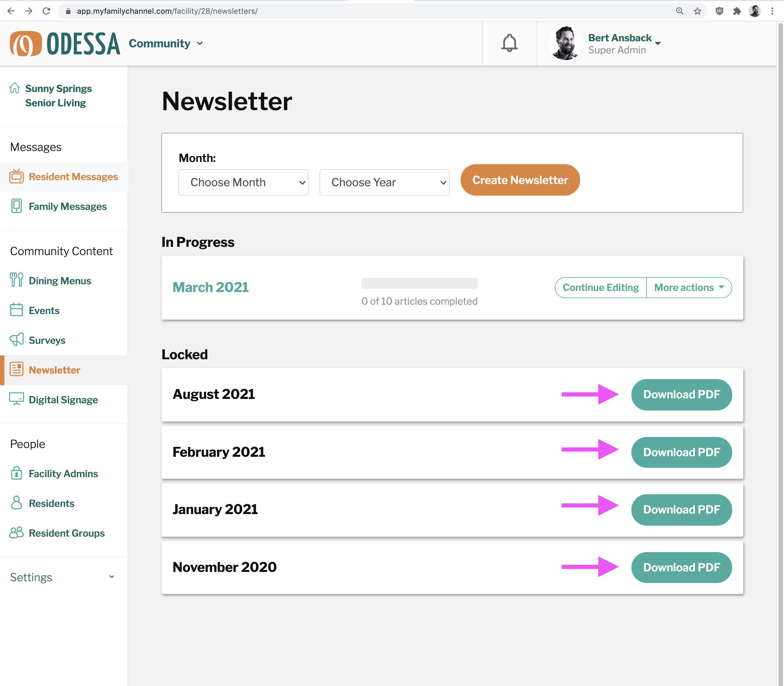The height and width of the screenshot is (686, 784).
Task: Click the 'January 2021' locked title
Action: [215, 509]
